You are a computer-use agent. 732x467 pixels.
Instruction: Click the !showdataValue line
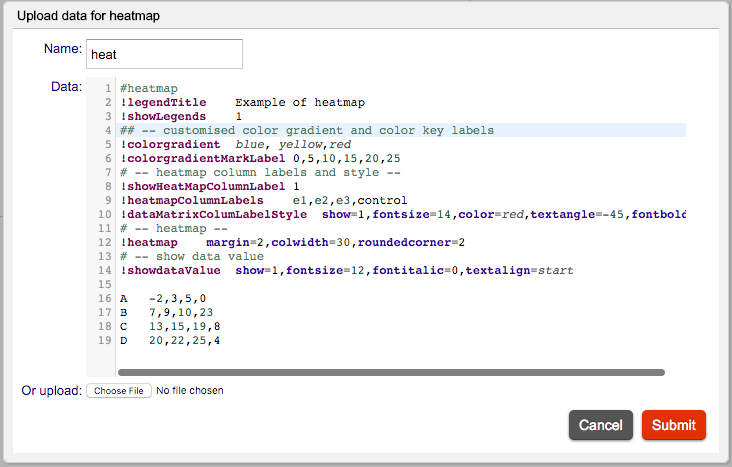(x=346, y=270)
